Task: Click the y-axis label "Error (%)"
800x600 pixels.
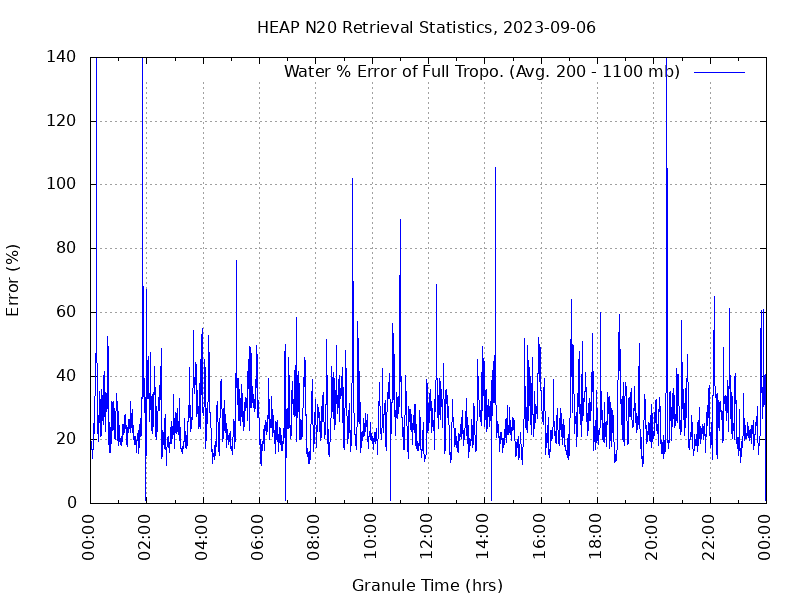Action: pos(13,280)
